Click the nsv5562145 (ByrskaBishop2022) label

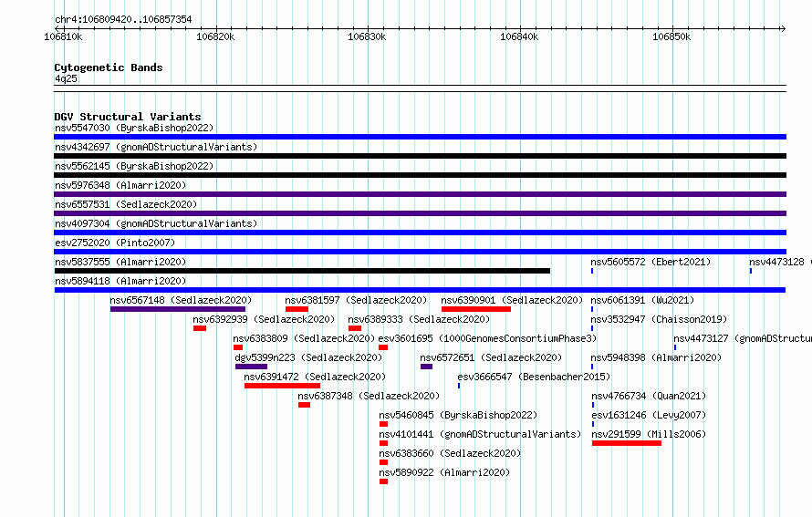134,166
